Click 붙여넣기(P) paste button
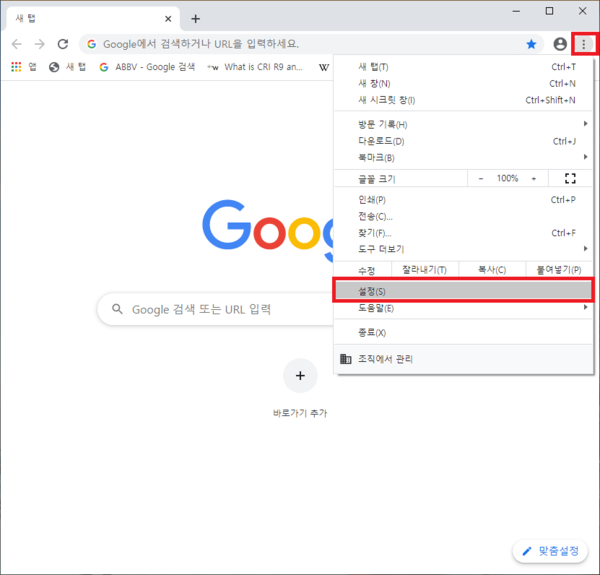This screenshot has width=600, height=575. pos(559,270)
